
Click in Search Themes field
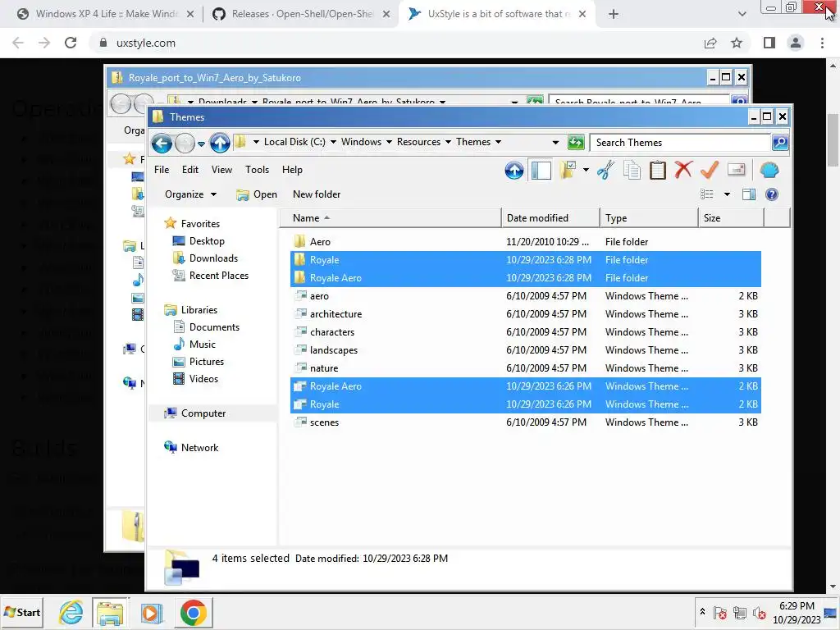pos(680,143)
